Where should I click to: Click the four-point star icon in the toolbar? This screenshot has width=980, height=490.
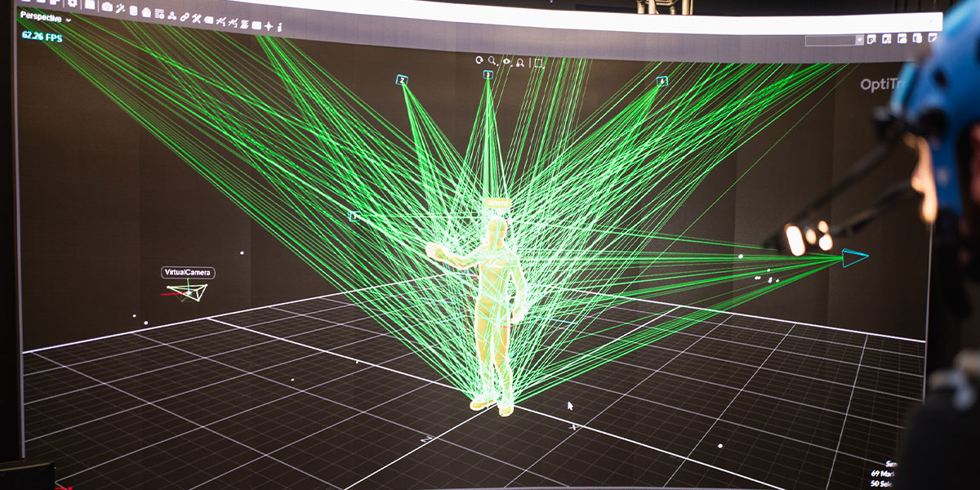268,26
